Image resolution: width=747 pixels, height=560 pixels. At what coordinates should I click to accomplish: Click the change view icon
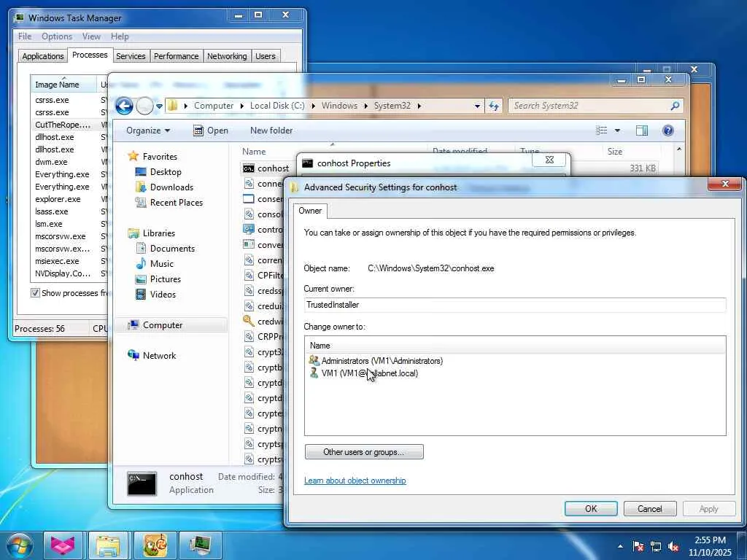click(602, 131)
